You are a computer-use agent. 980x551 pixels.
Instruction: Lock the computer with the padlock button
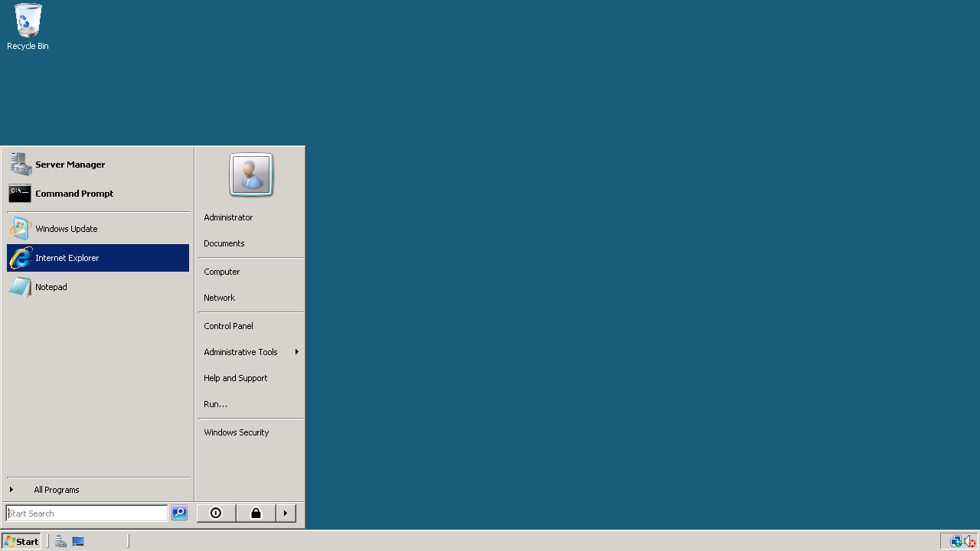click(256, 514)
